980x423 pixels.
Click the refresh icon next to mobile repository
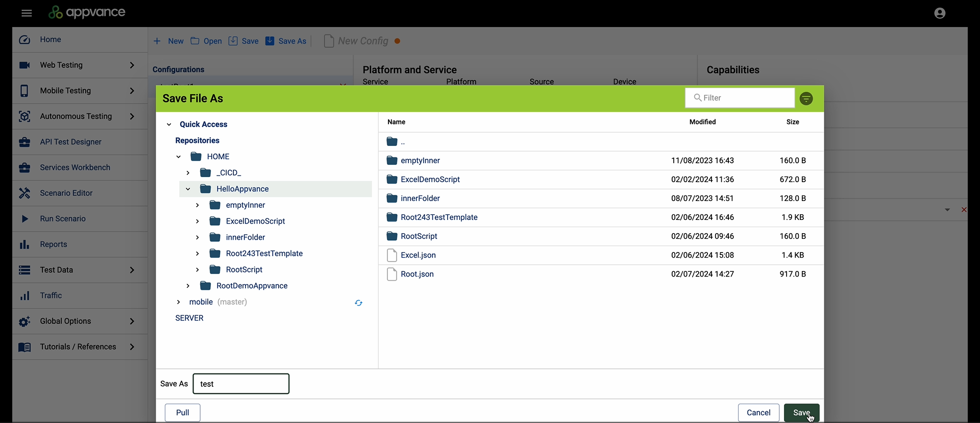pyautogui.click(x=358, y=303)
